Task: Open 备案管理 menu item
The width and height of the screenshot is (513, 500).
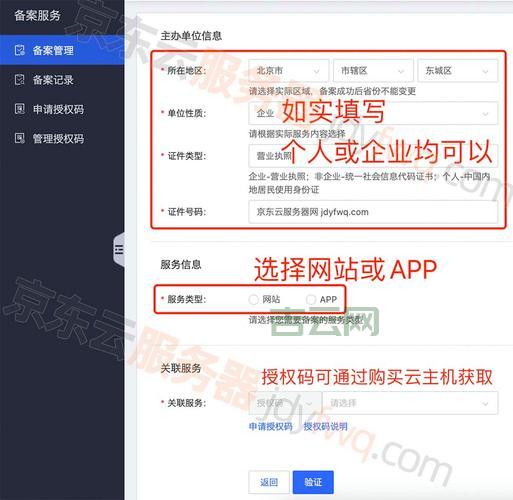Action: pyautogui.click(x=62, y=50)
